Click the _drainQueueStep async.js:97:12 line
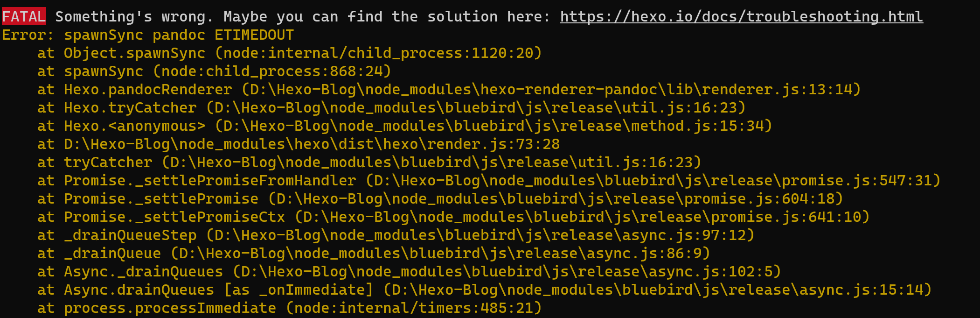 (396, 235)
